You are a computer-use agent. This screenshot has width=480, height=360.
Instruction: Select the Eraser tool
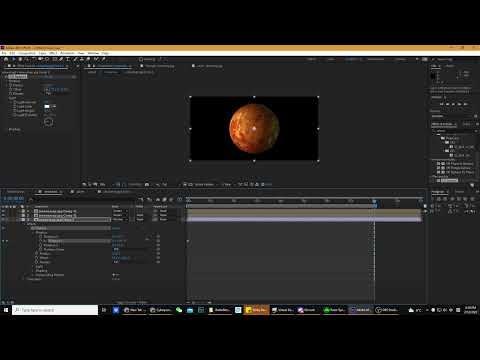click(88, 59)
